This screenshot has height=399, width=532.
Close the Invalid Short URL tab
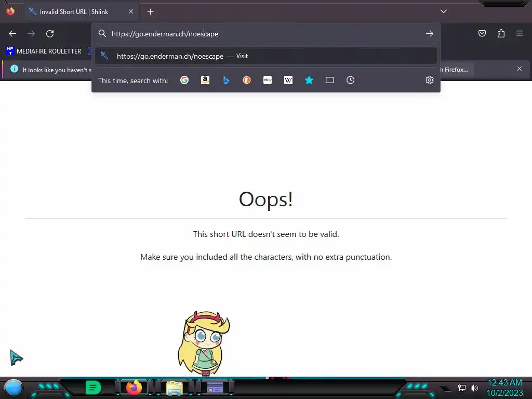click(x=130, y=11)
